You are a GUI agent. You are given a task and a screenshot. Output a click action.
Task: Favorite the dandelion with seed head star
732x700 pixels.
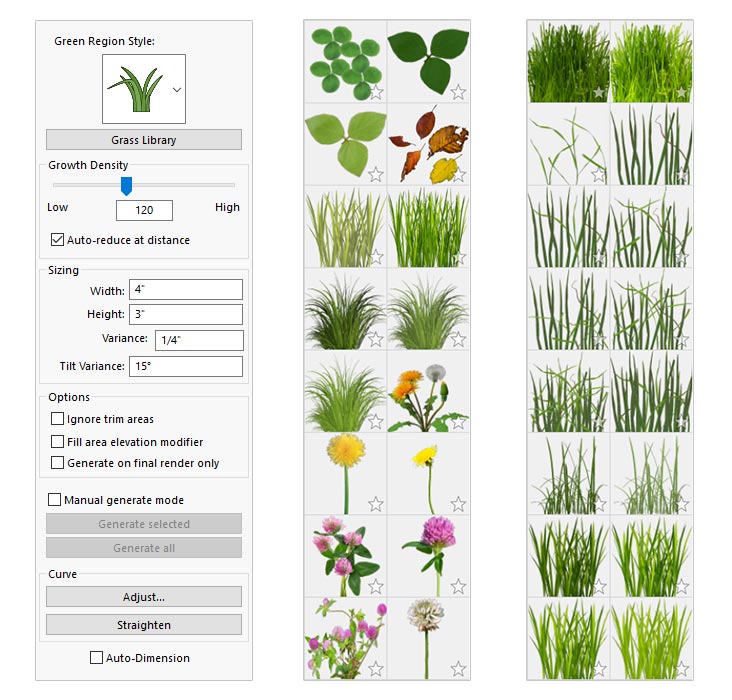(x=458, y=421)
